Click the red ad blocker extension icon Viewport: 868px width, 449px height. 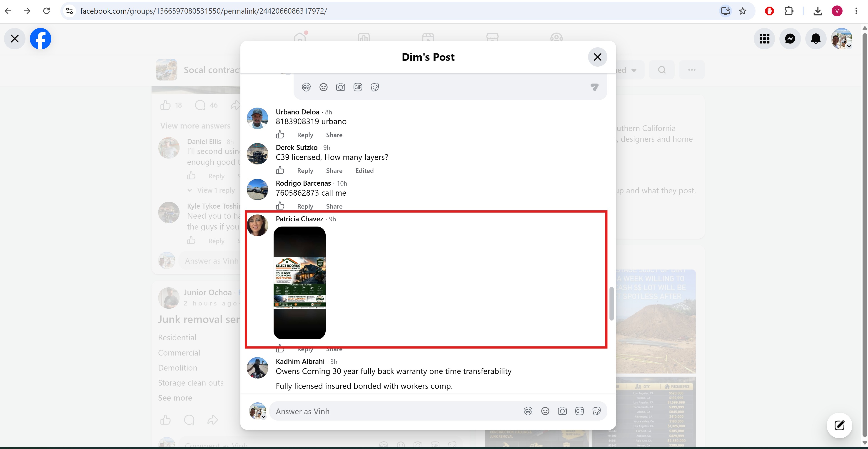(769, 11)
